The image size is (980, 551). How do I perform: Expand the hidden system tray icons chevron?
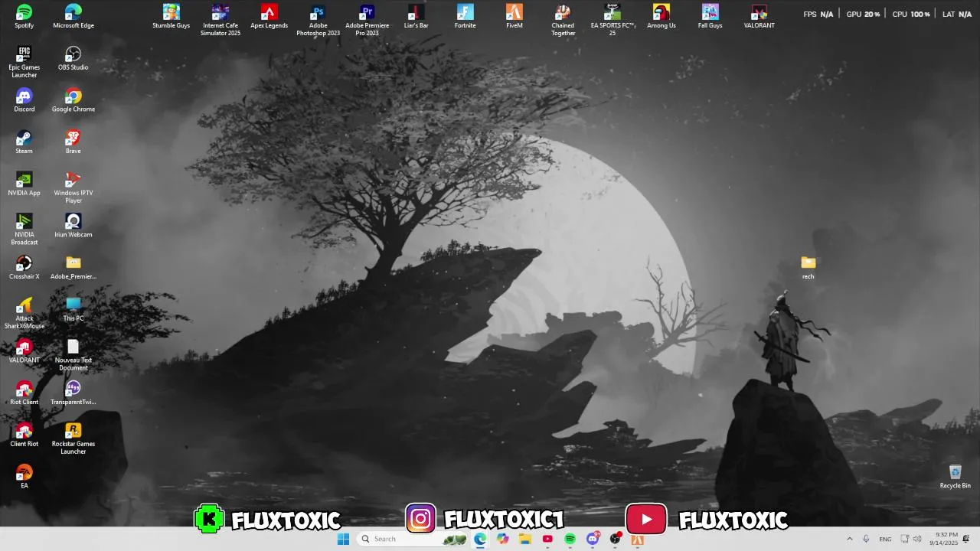click(849, 539)
